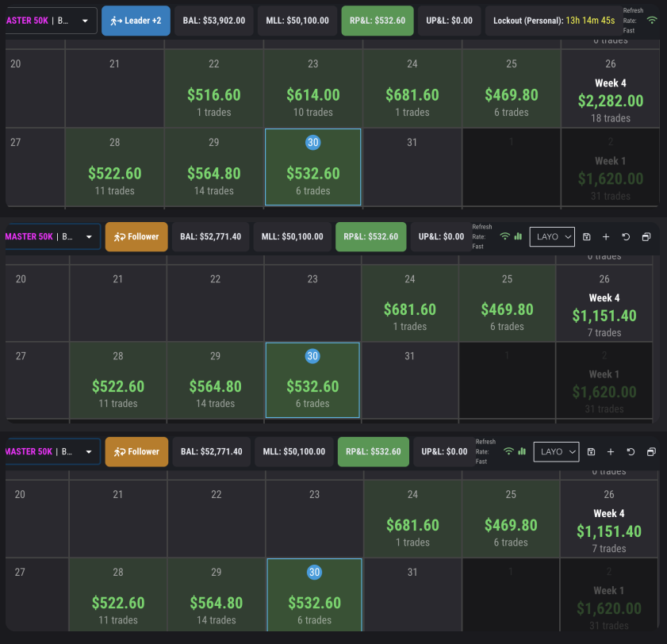667x644 pixels.
Task: Select day 29 with $564.80 in the Leader calendar
Action: (214, 167)
